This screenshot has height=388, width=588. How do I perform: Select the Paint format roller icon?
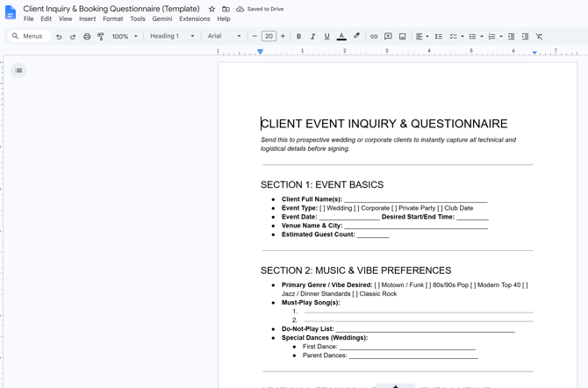(101, 36)
